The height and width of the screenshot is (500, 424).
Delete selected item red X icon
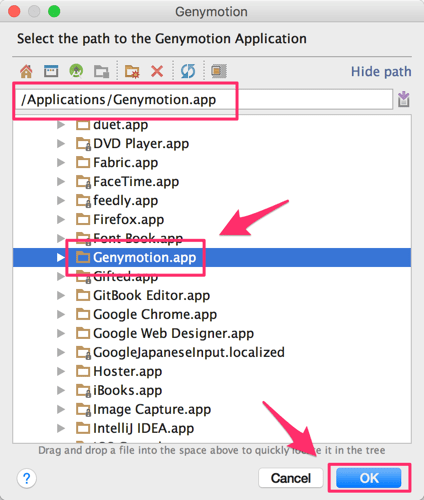pyautogui.click(x=157, y=71)
